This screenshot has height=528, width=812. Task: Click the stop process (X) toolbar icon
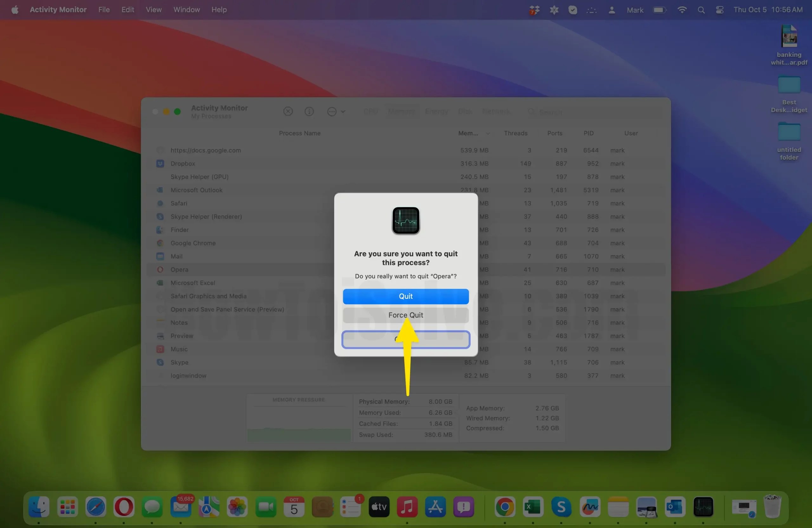288,111
